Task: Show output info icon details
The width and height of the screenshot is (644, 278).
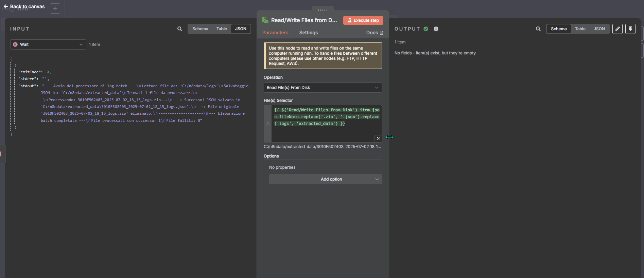Action: coord(436,29)
